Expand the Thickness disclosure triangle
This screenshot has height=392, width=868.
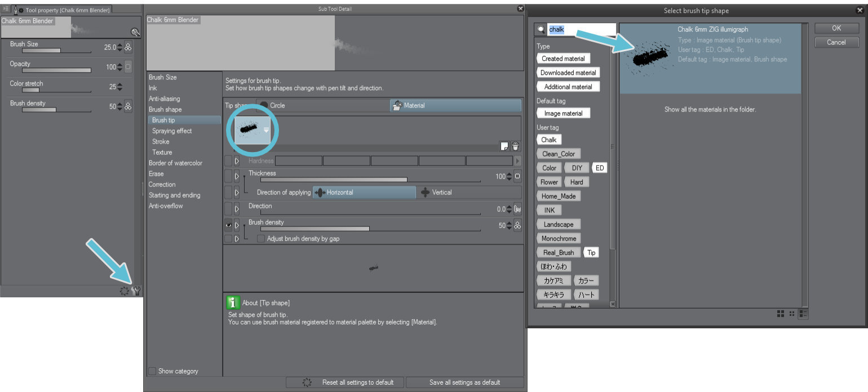click(236, 175)
